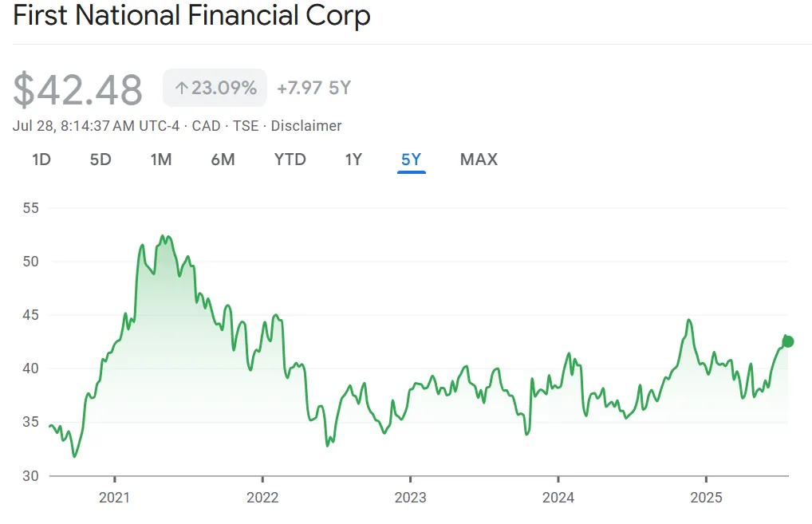Image resolution: width=812 pixels, height=524 pixels.
Task: Click the 23.09% change badge
Action: coord(215,89)
